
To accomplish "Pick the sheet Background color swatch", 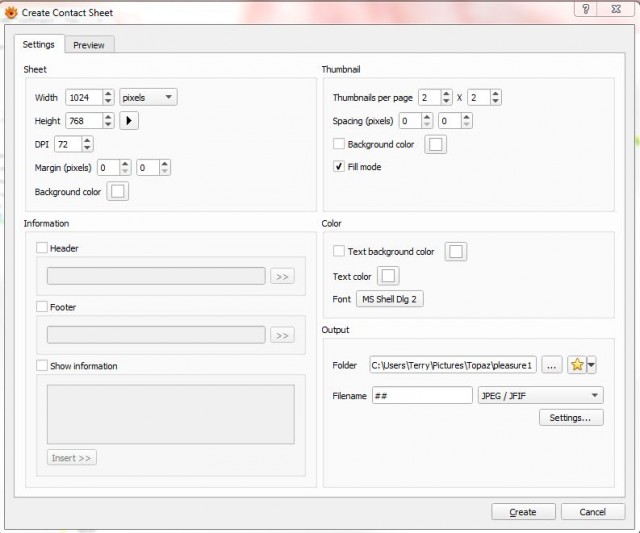I will click(118, 191).
